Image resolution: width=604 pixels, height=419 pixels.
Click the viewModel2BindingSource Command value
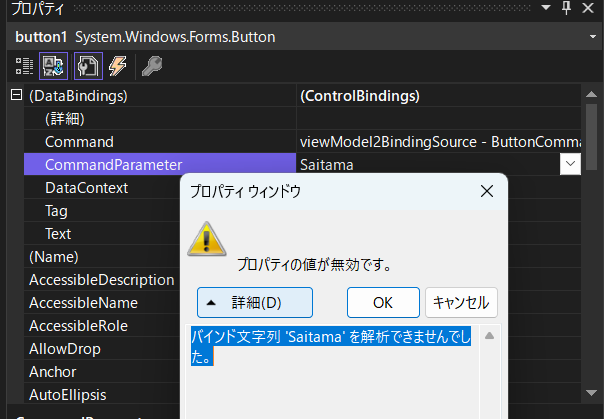[x=439, y=142]
